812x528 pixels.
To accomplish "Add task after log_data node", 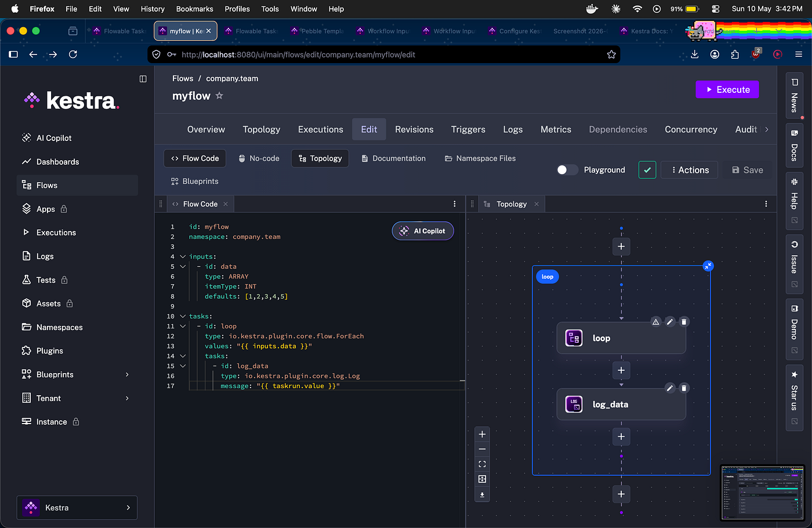I will point(621,436).
